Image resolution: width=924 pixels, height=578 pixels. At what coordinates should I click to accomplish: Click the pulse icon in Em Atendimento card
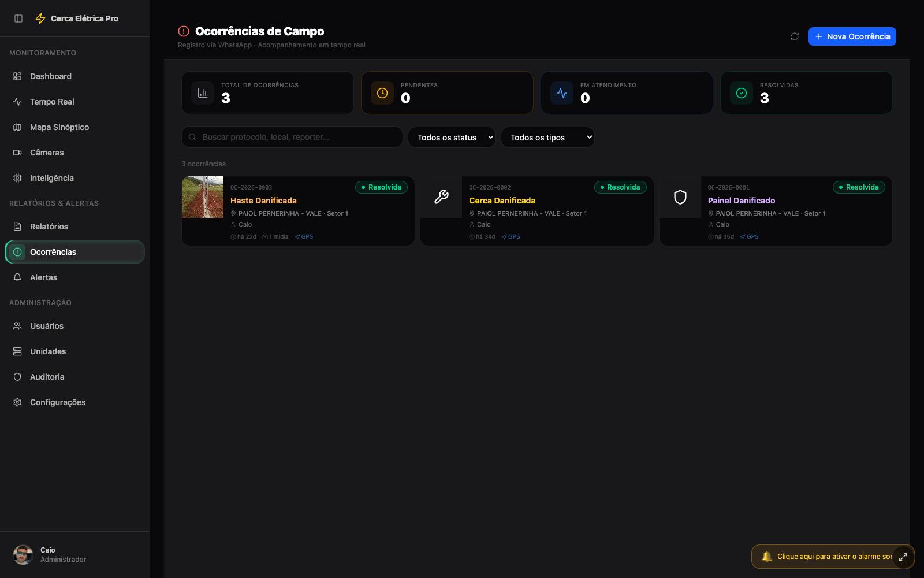point(562,93)
